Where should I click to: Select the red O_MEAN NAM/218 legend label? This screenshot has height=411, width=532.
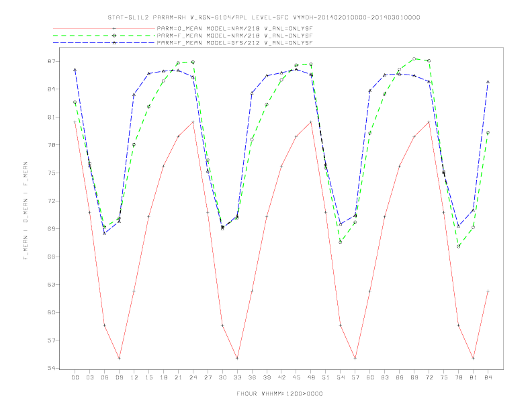[x=234, y=28]
